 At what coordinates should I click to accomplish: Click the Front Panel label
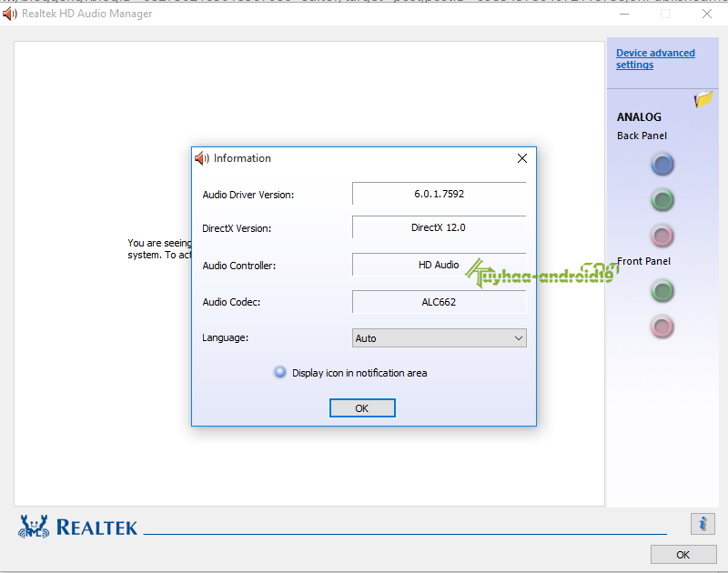643,261
